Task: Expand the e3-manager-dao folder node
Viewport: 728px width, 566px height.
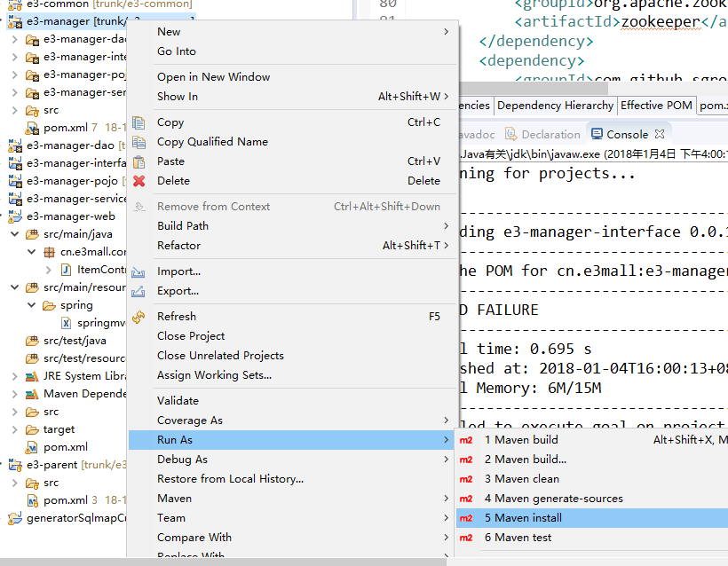Action: pos(14,39)
